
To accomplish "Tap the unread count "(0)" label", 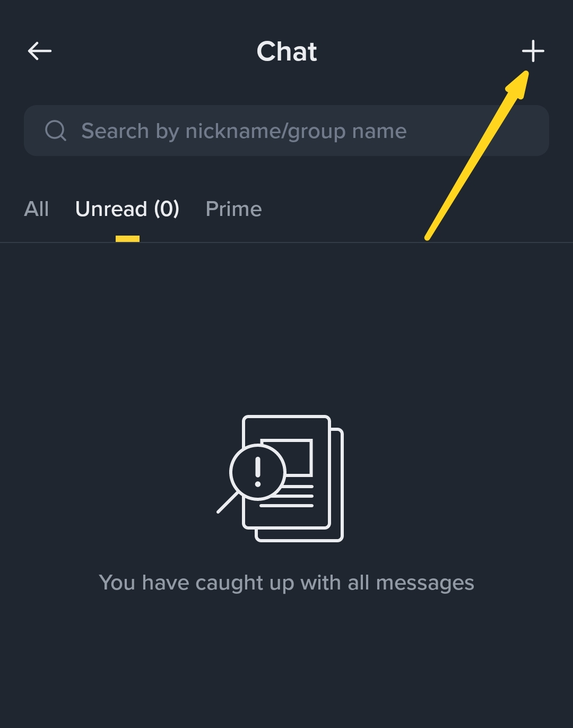I will click(x=167, y=209).
